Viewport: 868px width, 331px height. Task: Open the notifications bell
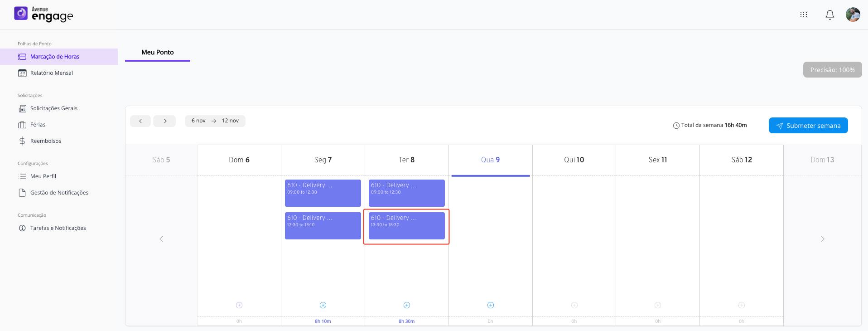click(x=830, y=15)
